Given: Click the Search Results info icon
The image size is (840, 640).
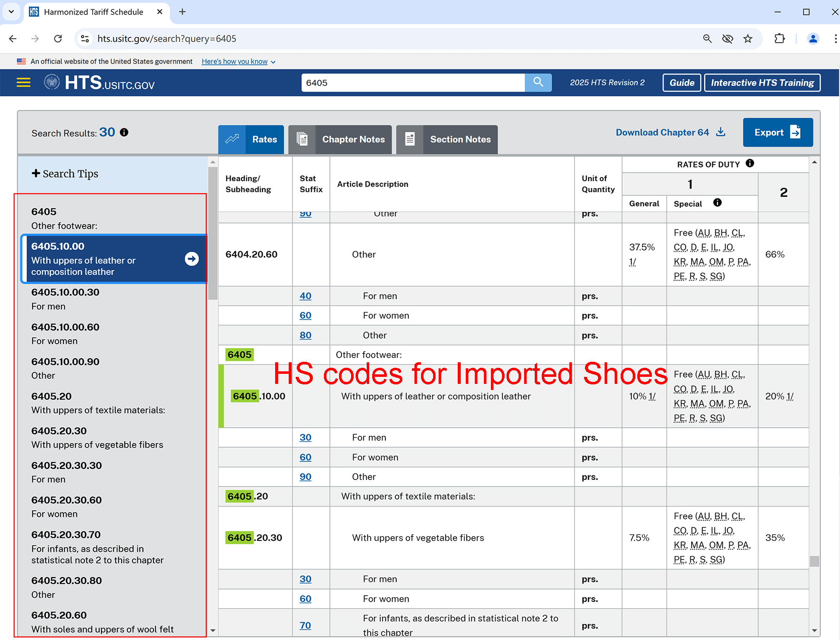Looking at the screenshot, I should (124, 132).
